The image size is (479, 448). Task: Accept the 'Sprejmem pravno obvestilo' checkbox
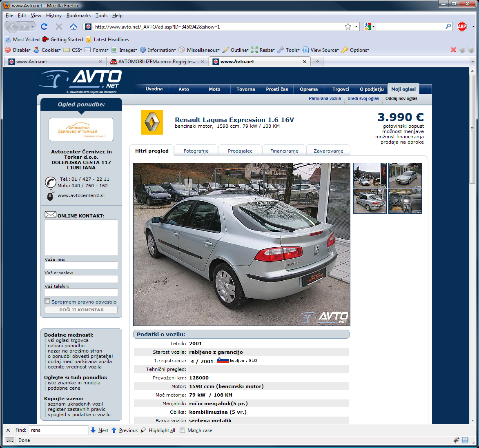click(x=47, y=301)
